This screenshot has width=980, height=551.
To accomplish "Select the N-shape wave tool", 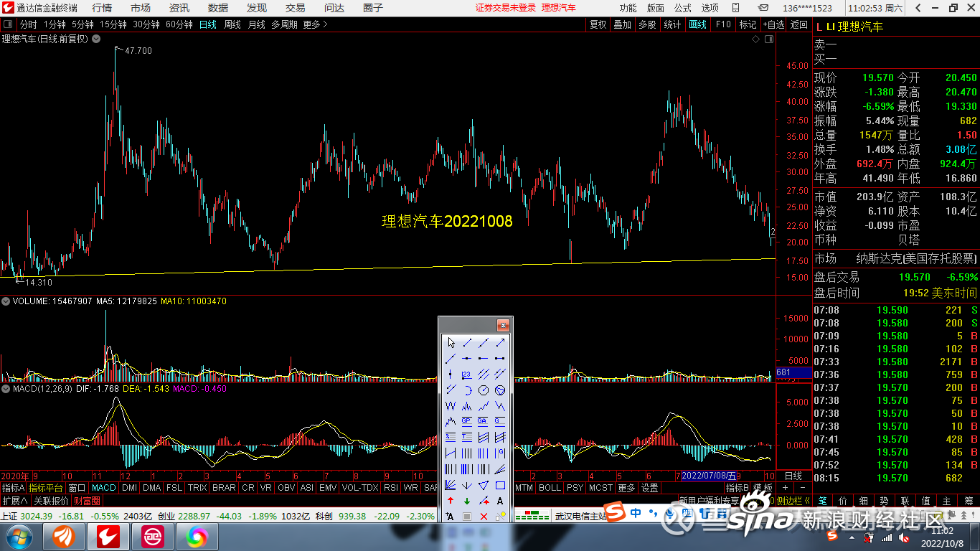I will (500, 405).
